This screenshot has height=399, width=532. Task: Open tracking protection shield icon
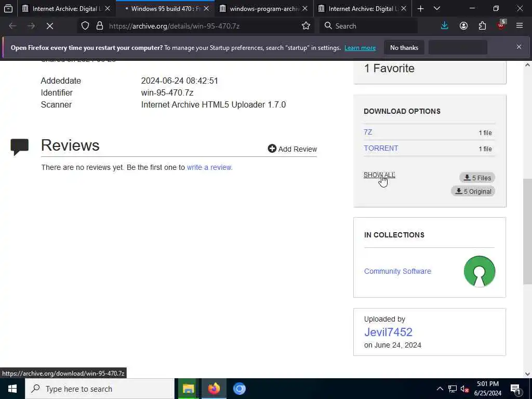coord(85,26)
